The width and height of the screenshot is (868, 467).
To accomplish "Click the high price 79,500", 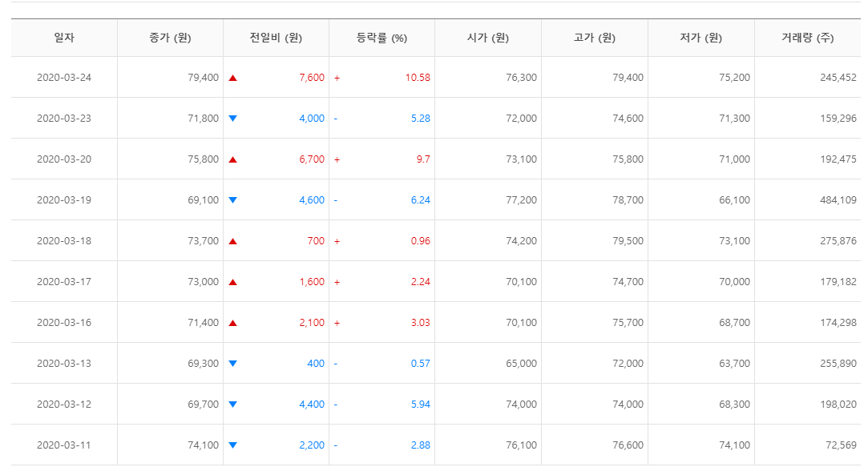I will tap(628, 241).
